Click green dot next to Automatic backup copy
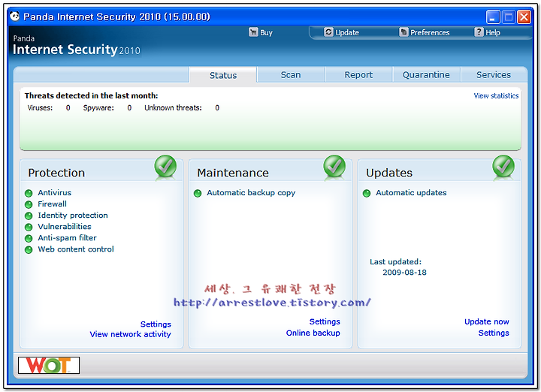This screenshot has height=392, width=541. pyautogui.click(x=198, y=193)
